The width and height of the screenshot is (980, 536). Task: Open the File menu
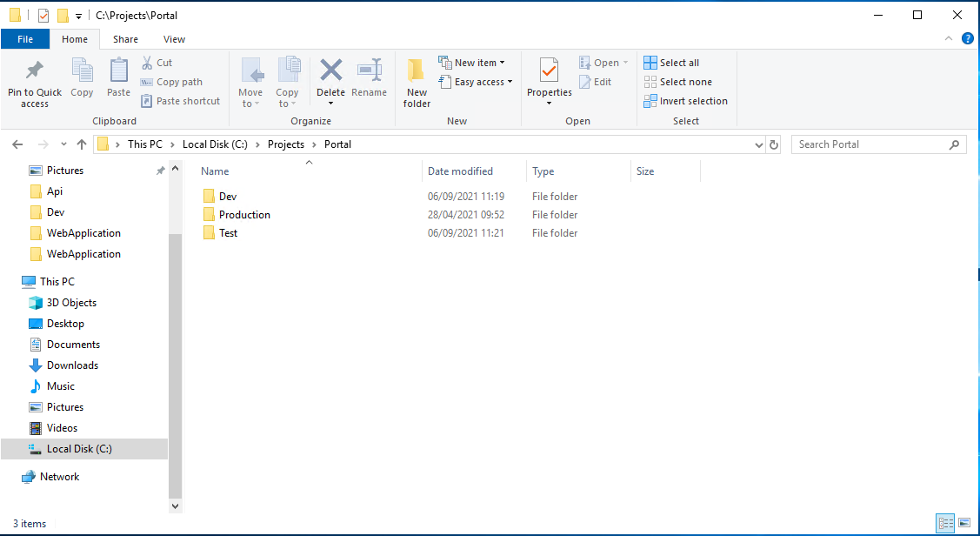(x=25, y=39)
